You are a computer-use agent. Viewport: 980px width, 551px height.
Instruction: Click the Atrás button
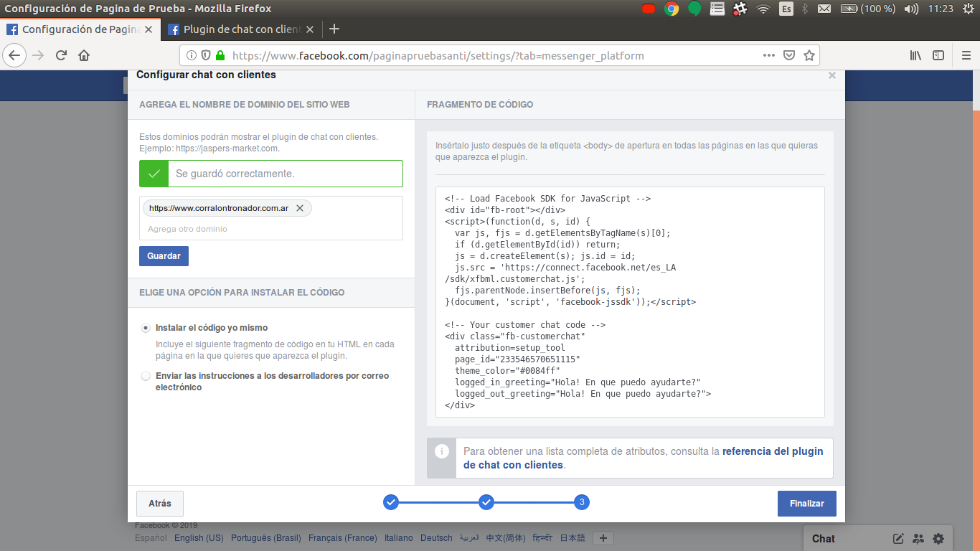(160, 504)
